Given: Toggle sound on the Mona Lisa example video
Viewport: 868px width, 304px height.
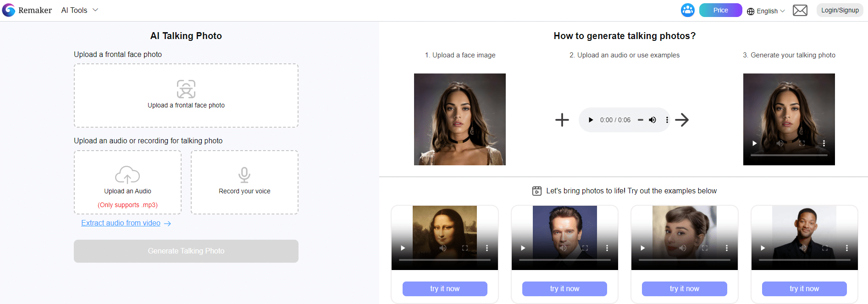Looking at the screenshot, I should (x=442, y=248).
